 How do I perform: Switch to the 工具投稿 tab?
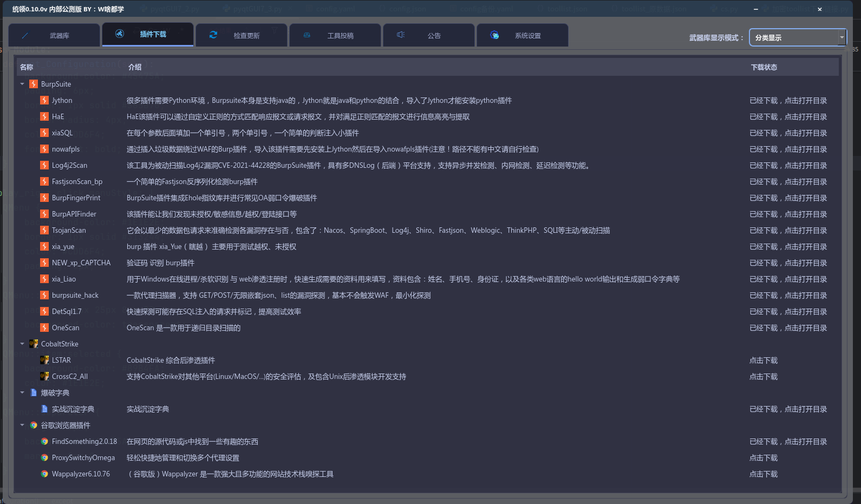(x=335, y=35)
